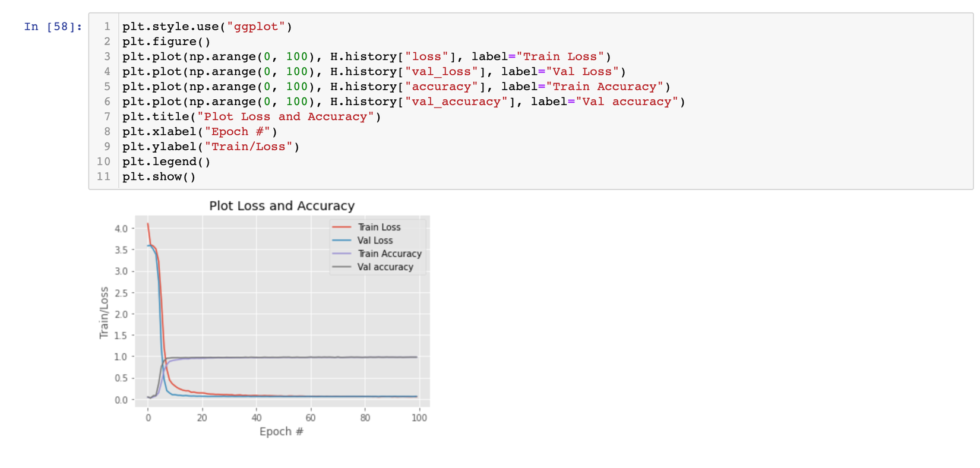Click the 4.0 tick on the y-axis
Viewport: 980px width, 468px height.
pos(121,229)
